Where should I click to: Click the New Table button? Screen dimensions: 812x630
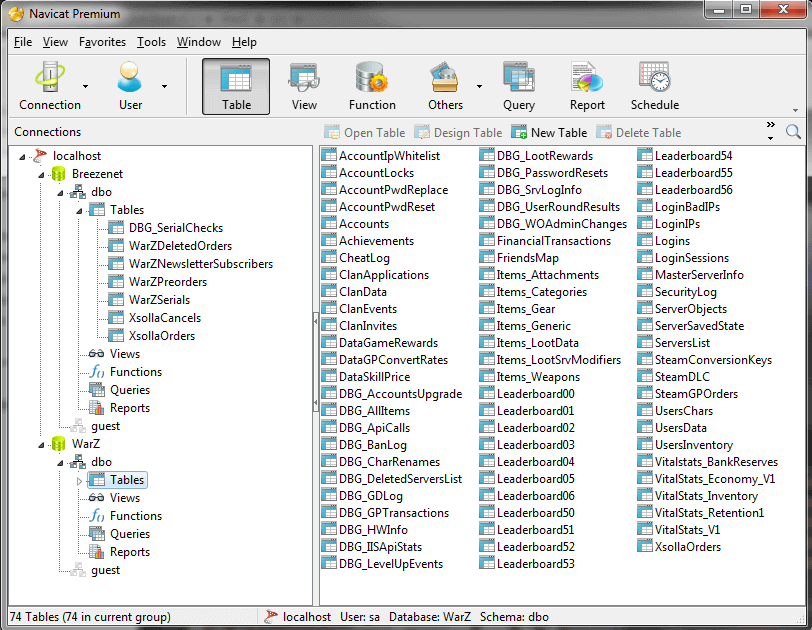pos(549,133)
